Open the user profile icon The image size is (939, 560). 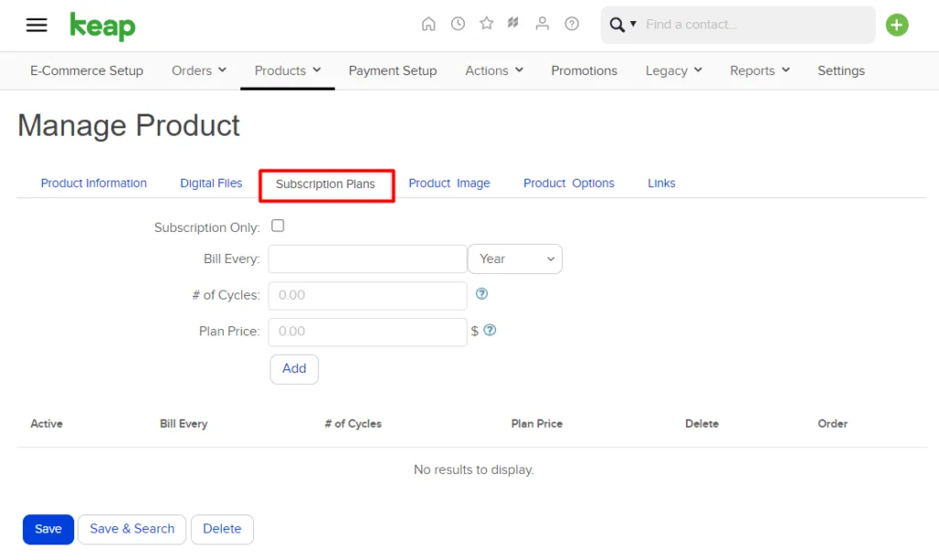pyautogui.click(x=542, y=24)
